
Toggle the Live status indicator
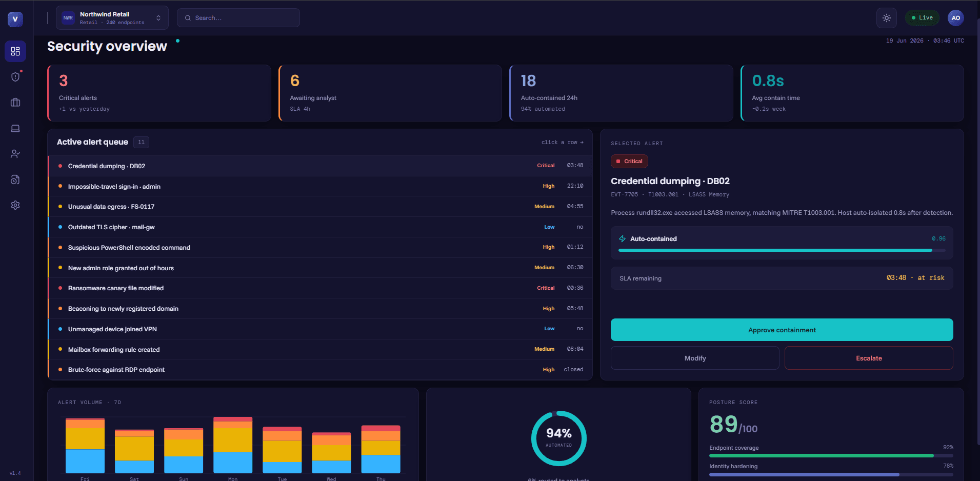coord(922,18)
